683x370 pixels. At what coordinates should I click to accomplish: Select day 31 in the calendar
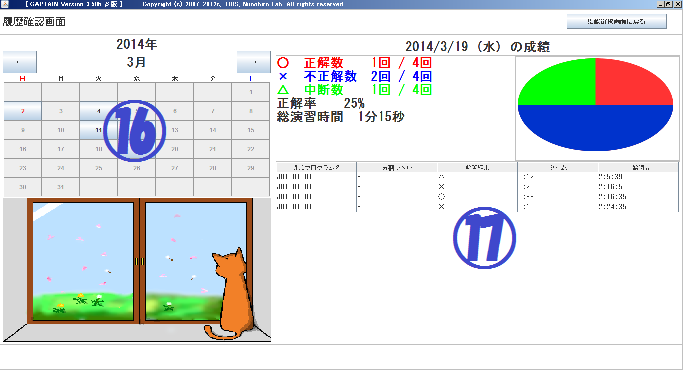point(61,187)
